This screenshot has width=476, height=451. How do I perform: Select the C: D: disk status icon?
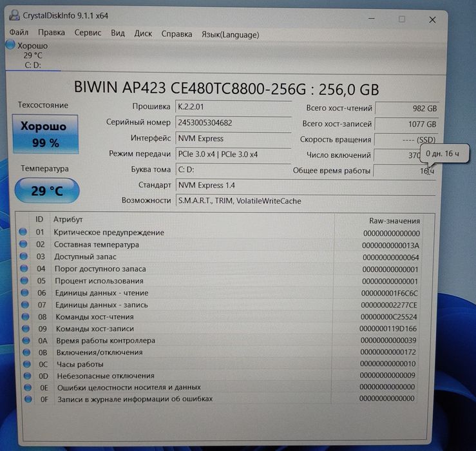(10, 45)
